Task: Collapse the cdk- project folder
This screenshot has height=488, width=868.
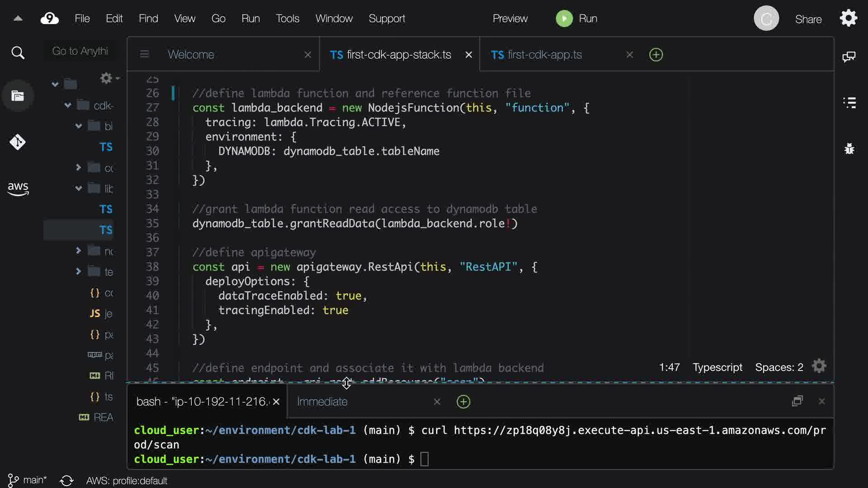Action: click(x=68, y=105)
